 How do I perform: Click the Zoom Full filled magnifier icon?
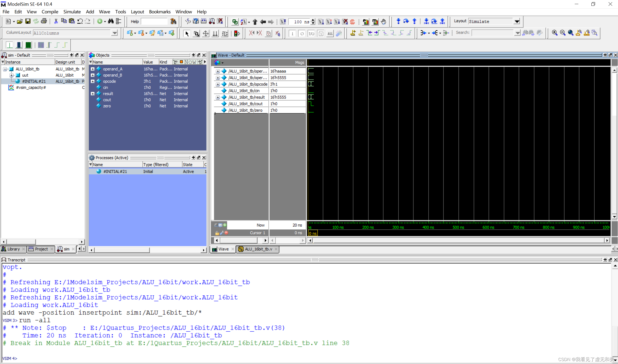click(571, 33)
